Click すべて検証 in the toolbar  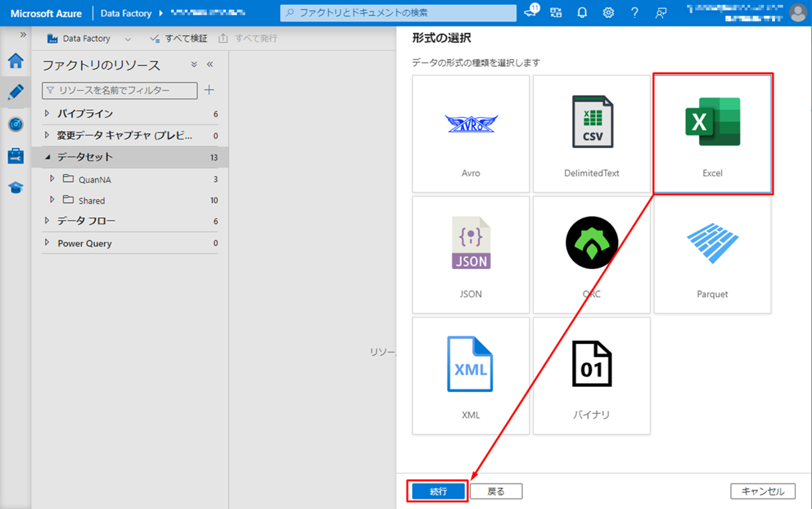pos(179,39)
